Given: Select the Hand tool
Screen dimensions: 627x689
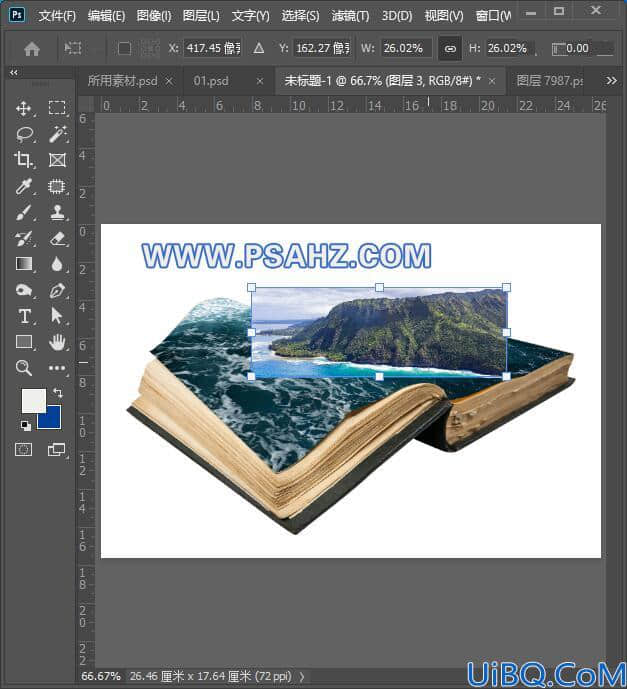Looking at the screenshot, I should click(x=57, y=342).
